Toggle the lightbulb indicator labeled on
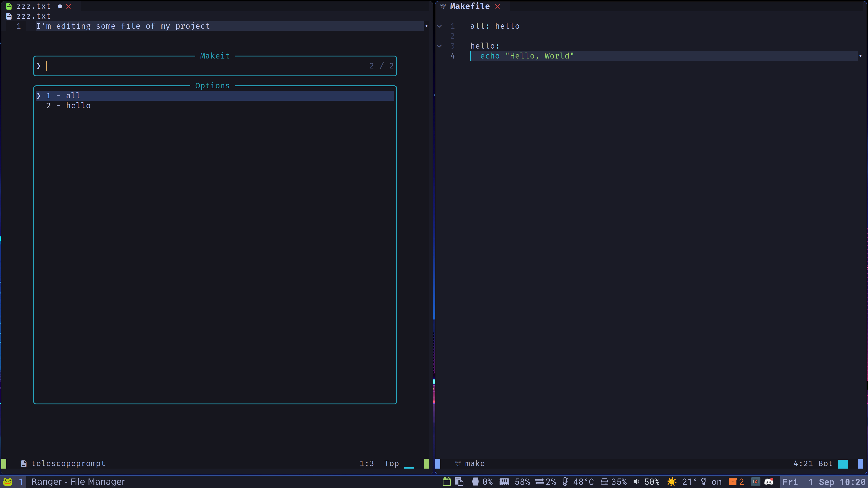Image resolution: width=868 pixels, height=488 pixels. point(703,482)
